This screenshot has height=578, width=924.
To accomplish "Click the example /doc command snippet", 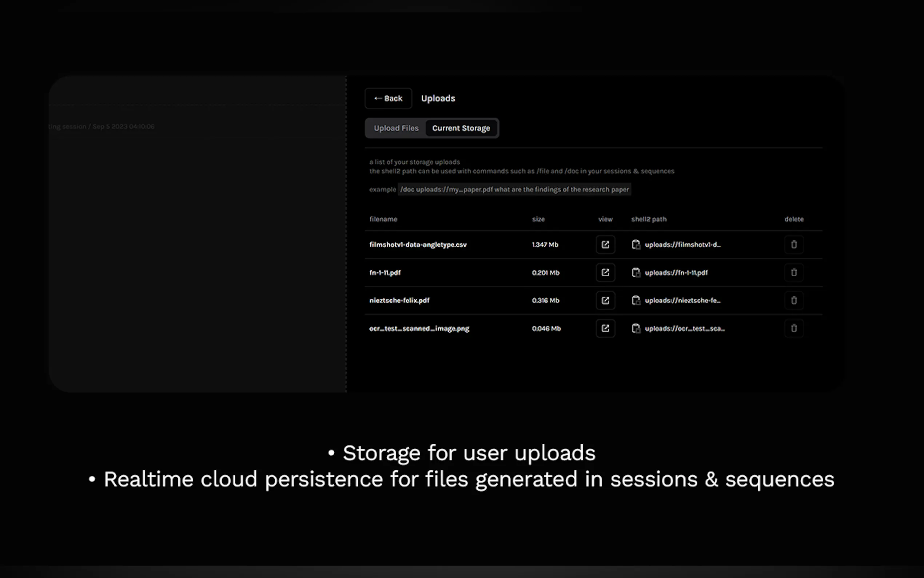I will [514, 190].
